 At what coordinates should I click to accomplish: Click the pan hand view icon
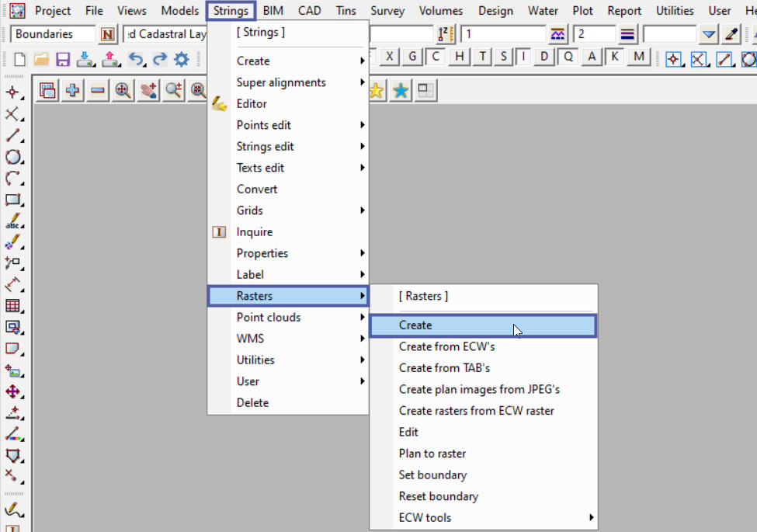pos(148,91)
